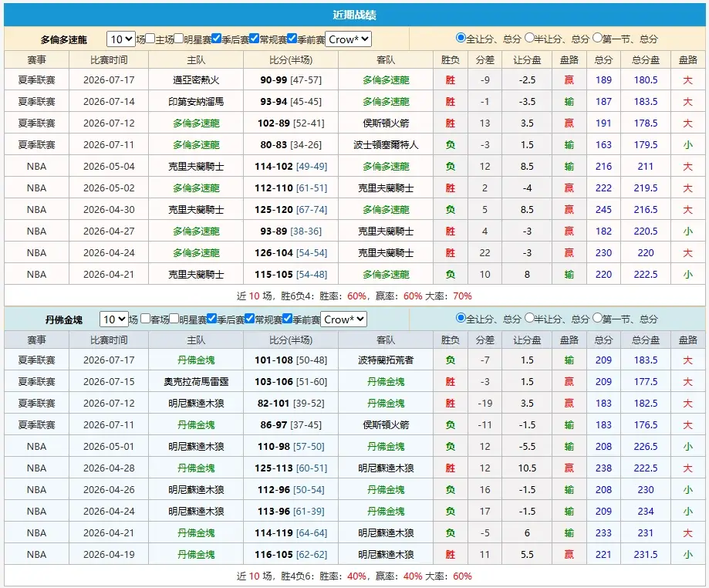The height and width of the screenshot is (588, 709).
Task: Click the 116-105 score
Action: coord(274,555)
